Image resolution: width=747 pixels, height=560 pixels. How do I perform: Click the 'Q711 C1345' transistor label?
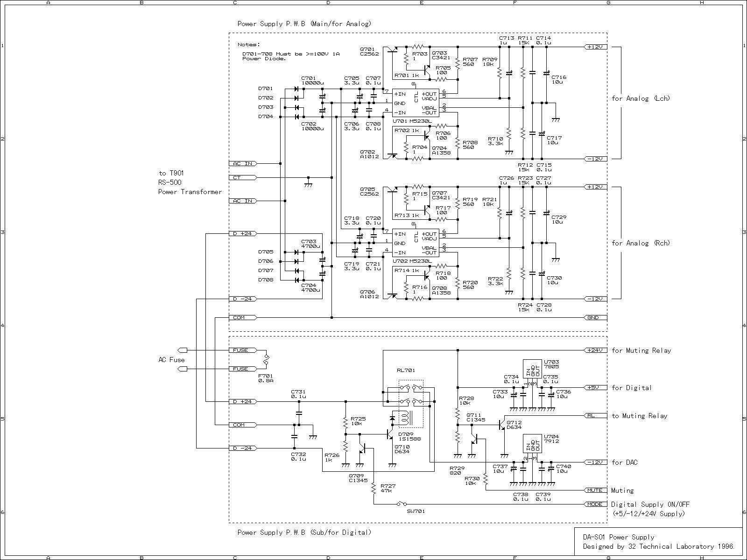476,417
